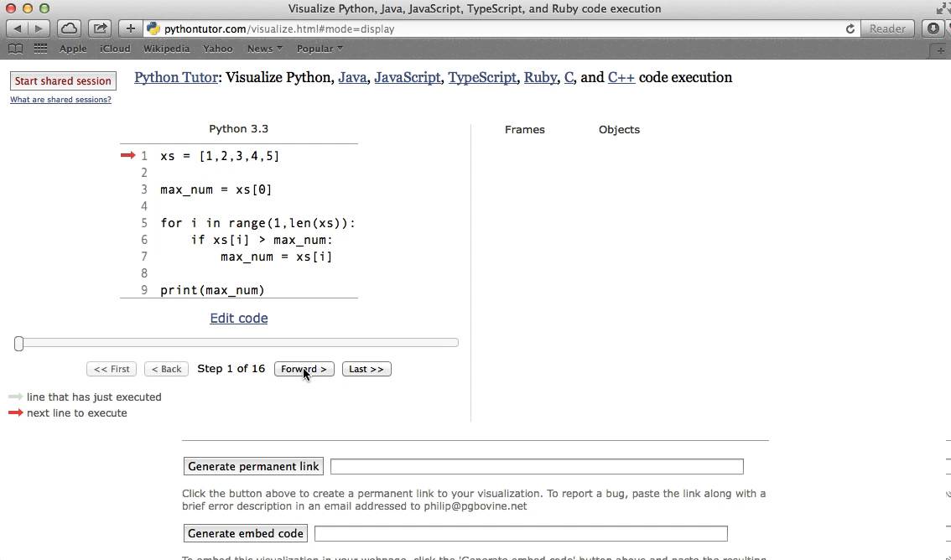Go back with Safari's back arrow
The image size is (951, 560).
pos(17,29)
